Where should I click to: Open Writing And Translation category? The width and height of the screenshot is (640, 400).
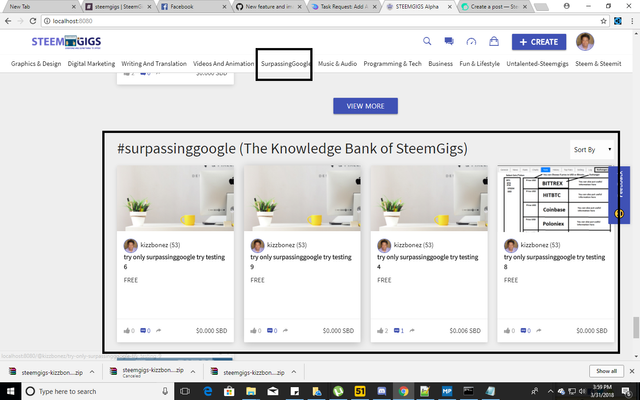(154, 64)
